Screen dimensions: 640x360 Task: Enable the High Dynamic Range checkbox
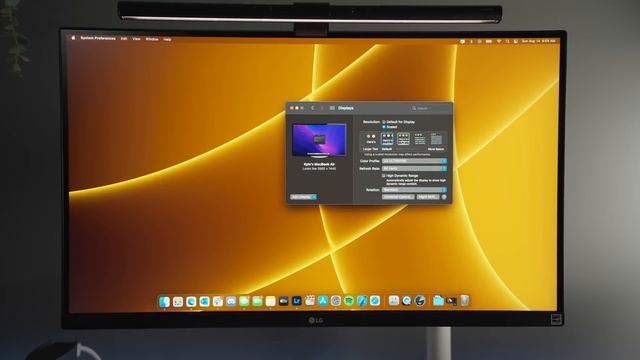coord(384,176)
